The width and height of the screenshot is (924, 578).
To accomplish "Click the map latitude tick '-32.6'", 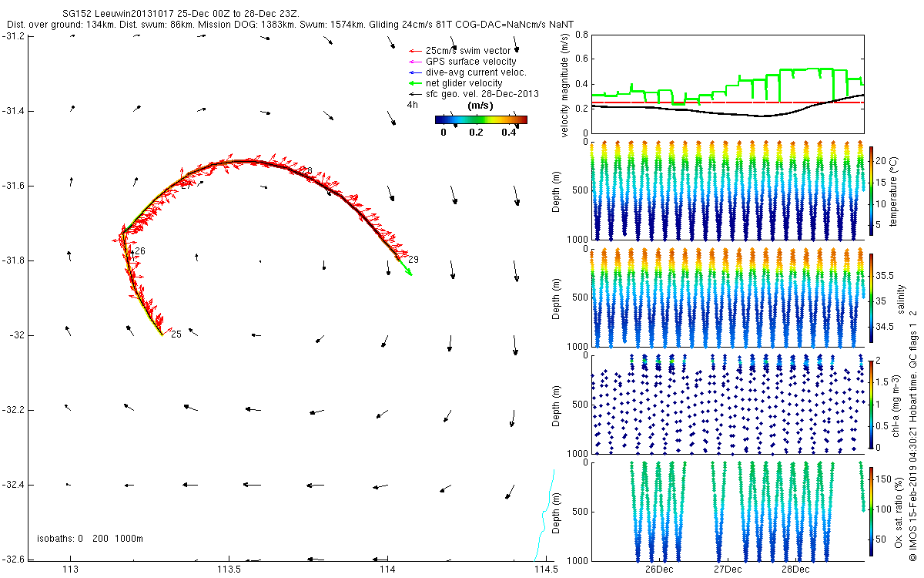I will click(x=14, y=559).
